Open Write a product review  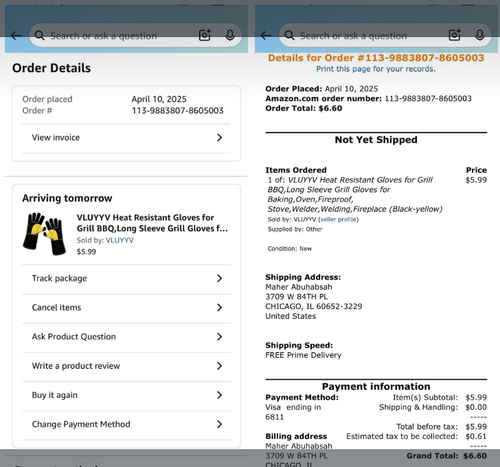tap(126, 366)
